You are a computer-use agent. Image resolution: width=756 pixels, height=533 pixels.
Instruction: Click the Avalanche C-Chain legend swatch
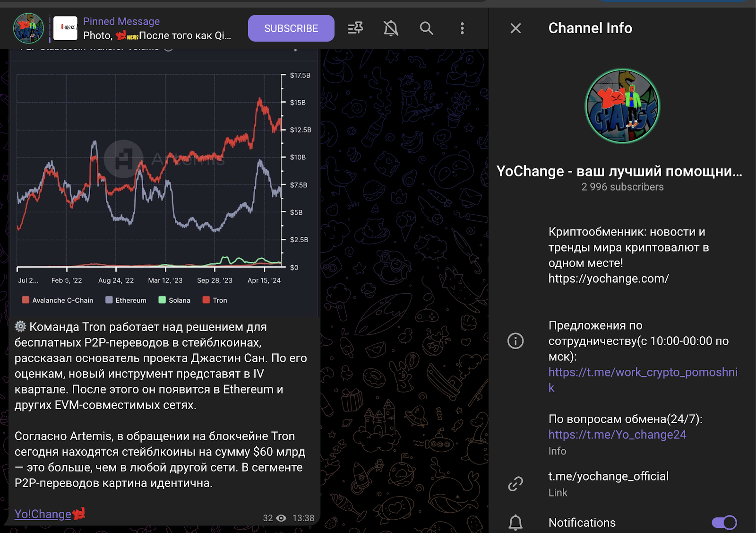(26, 300)
